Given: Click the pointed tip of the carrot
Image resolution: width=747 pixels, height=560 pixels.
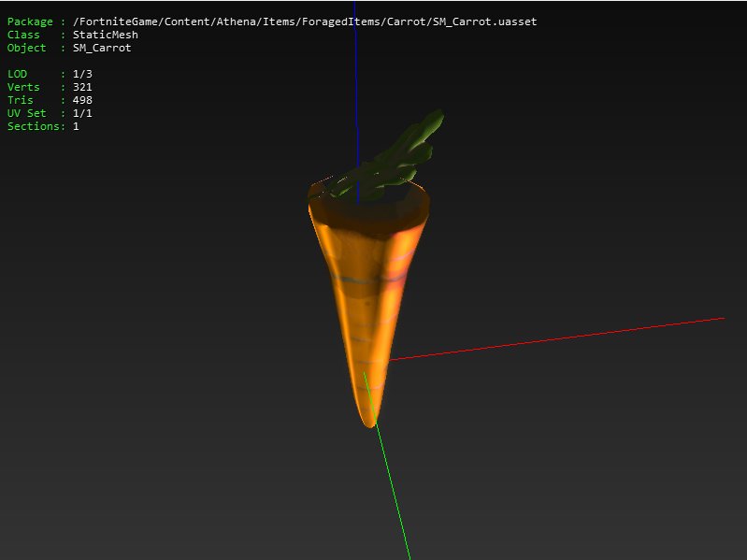Looking at the screenshot, I should click(369, 421).
